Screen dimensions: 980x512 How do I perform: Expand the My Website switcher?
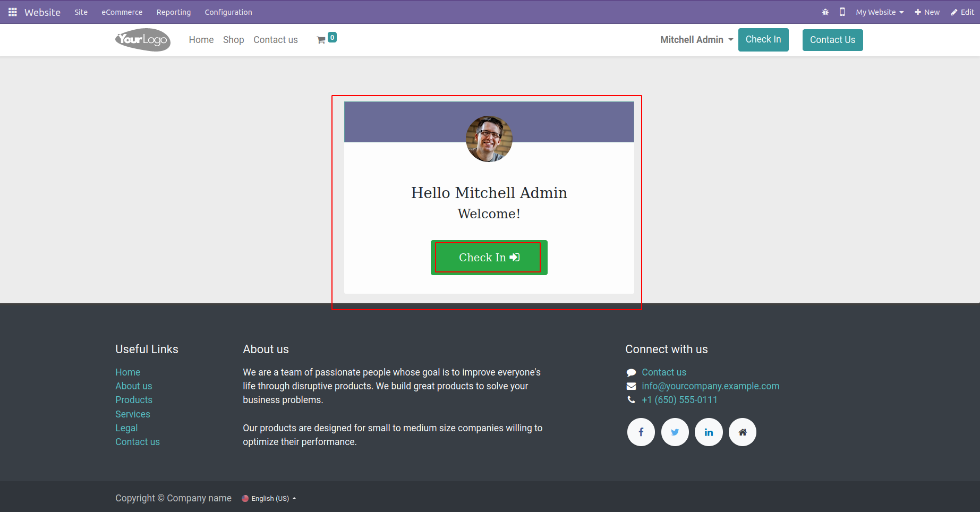880,12
